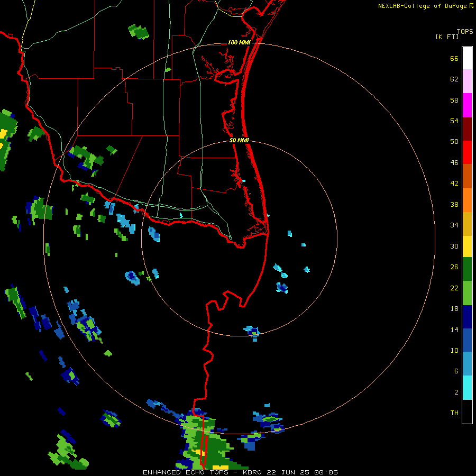The width and height of the screenshot is (476, 476).
Task: Click the cyan swatch between 6 and 2
Action: pyautogui.click(x=467, y=388)
